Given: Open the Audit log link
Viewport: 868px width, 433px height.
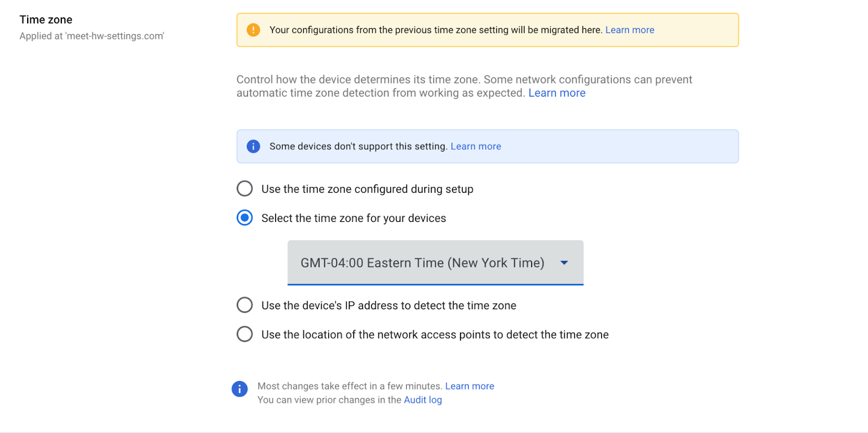Looking at the screenshot, I should pos(423,400).
